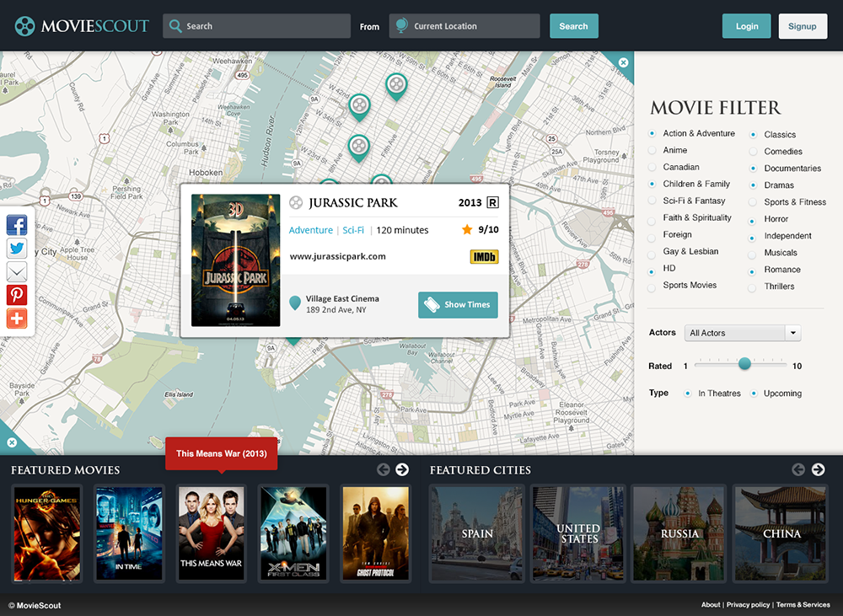Image resolution: width=843 pixels, height=616 pixels.
Task: Click the MovieScout film reel logo
Action: pos(24,26)
